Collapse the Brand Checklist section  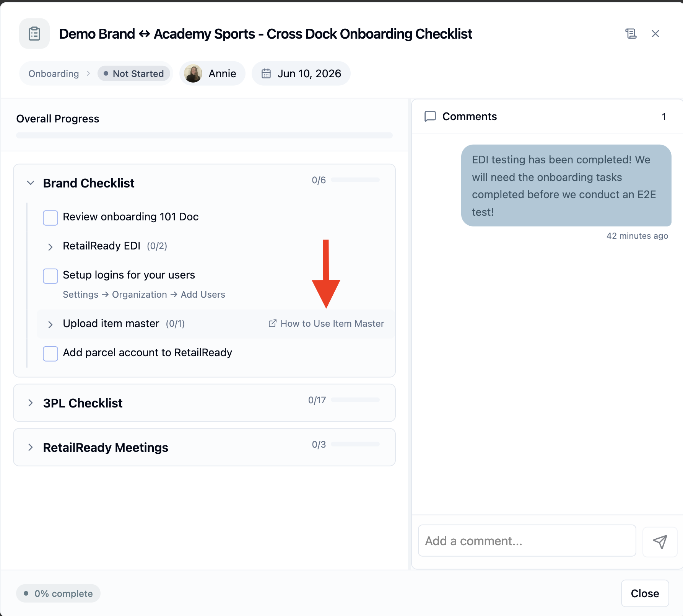pos(31,183)
